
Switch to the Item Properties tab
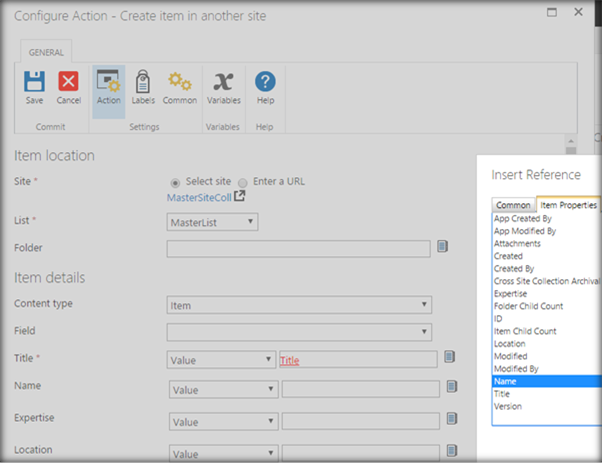(x=568, y=205)
